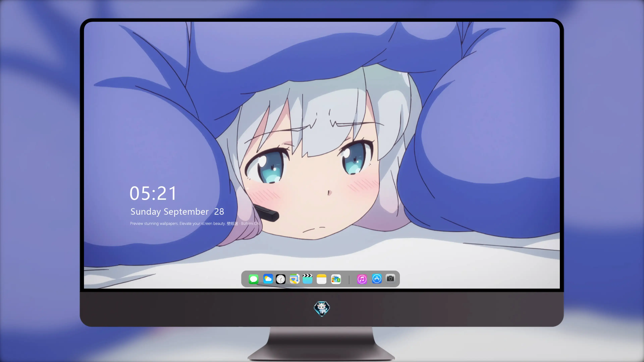Click the 05:21 clock widget

(x=153, y=193)
